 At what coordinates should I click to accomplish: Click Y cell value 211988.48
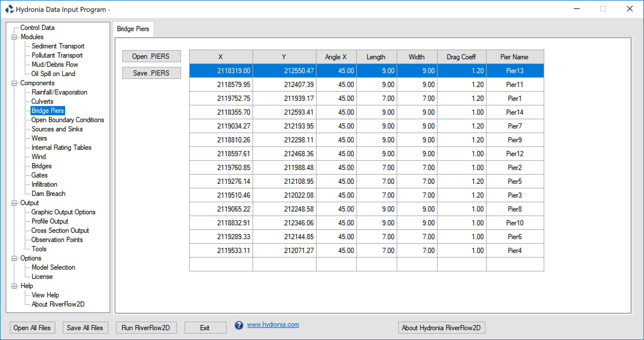pos(285,168)
